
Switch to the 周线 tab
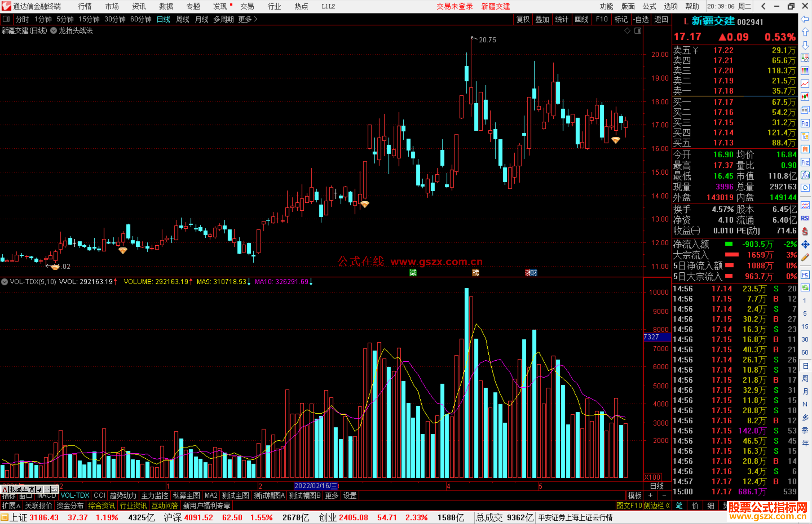pos(183,19)
